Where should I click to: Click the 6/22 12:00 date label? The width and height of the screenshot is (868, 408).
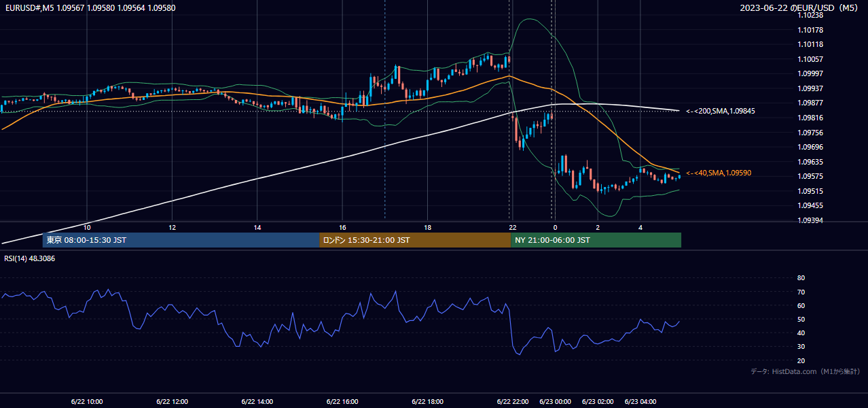172,401
